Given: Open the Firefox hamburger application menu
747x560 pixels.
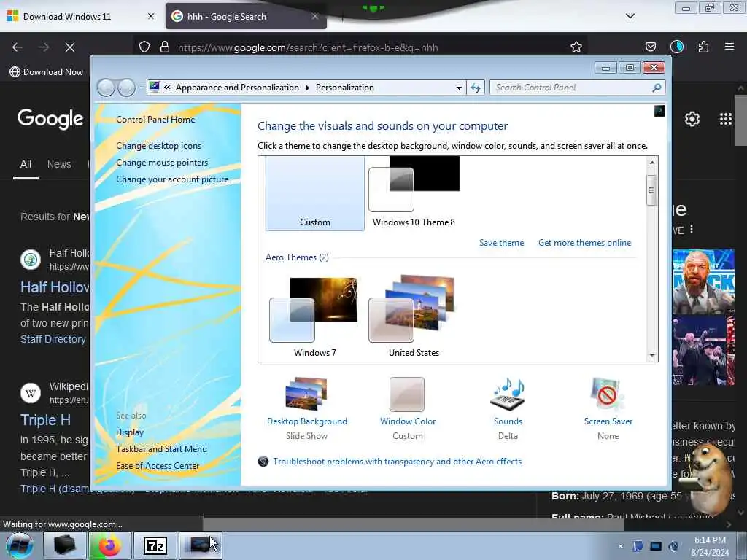Looking at the screenshot, I should 729,47.
